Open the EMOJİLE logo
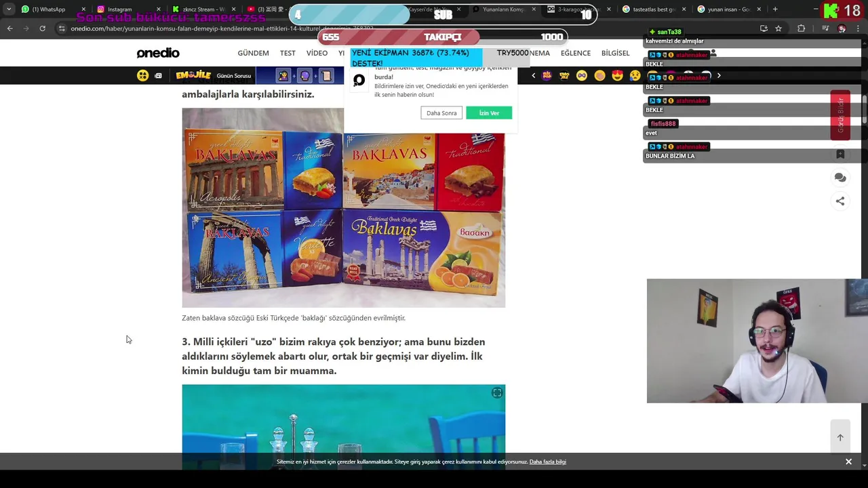Viewport: 868px width, 488px height. tap(193, 75)
